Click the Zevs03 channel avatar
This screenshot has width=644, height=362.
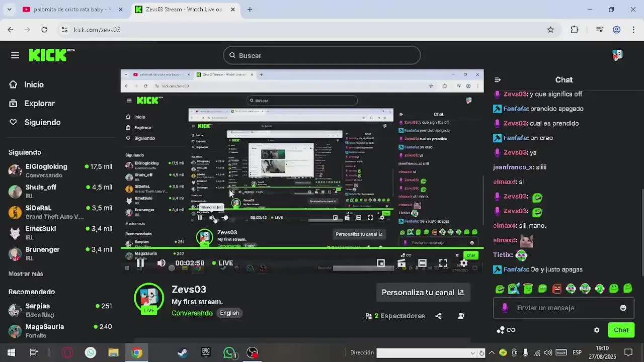(149, 298)
